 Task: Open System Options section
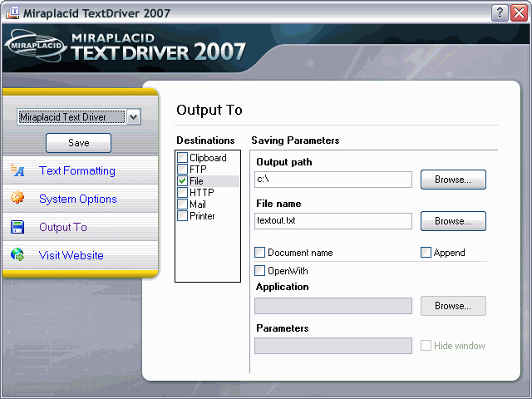pos(77,199)
